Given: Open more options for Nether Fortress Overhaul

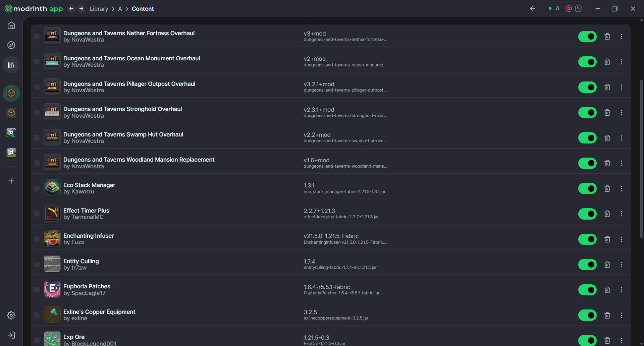Looking at the screenshot, I should coord(621,37).
